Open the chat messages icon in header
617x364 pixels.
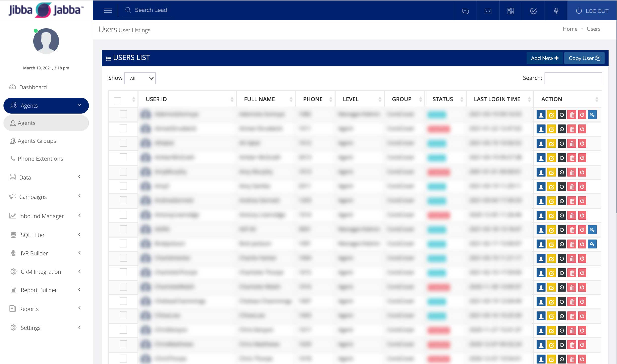[x=465, y=11]
